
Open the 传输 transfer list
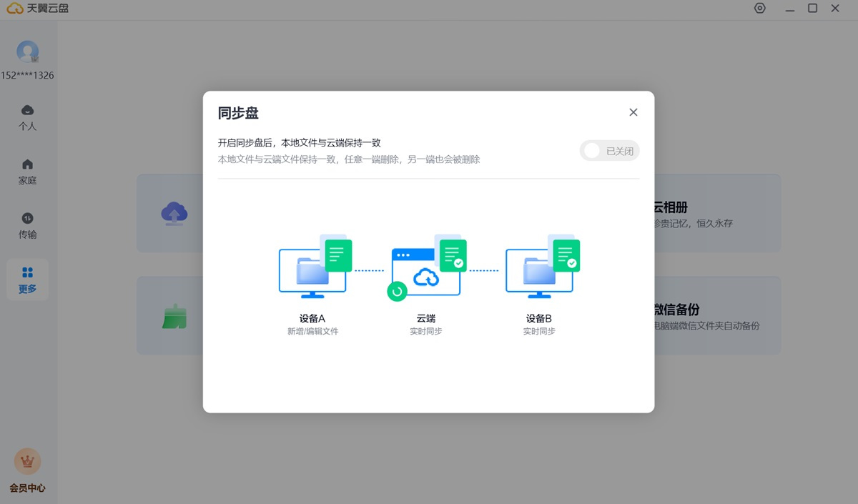[27, 225]
